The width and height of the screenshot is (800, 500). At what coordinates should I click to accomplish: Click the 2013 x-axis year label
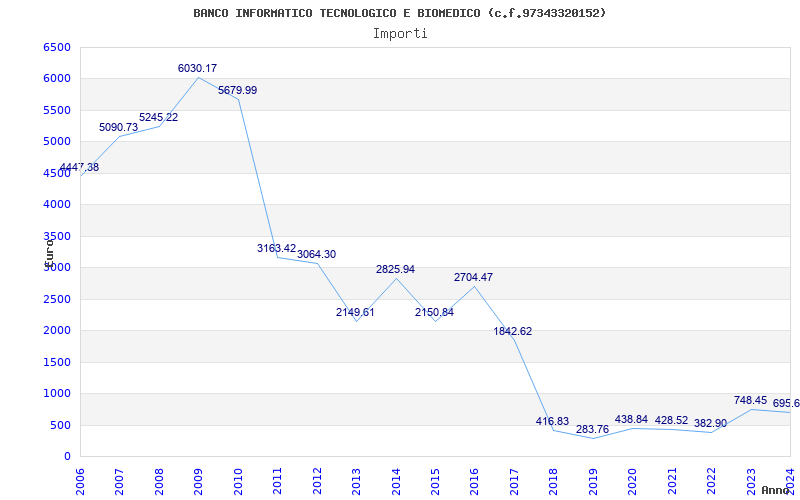coord(356,481)
